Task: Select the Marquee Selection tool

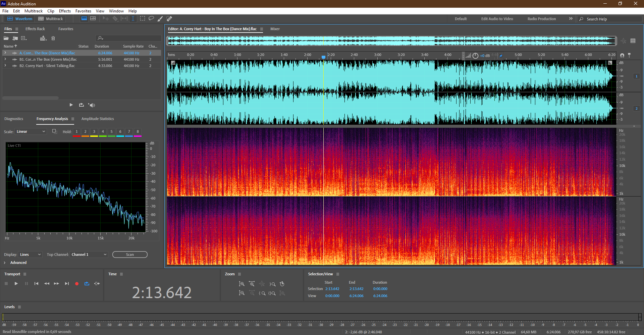Action: [x=143, y=19]
